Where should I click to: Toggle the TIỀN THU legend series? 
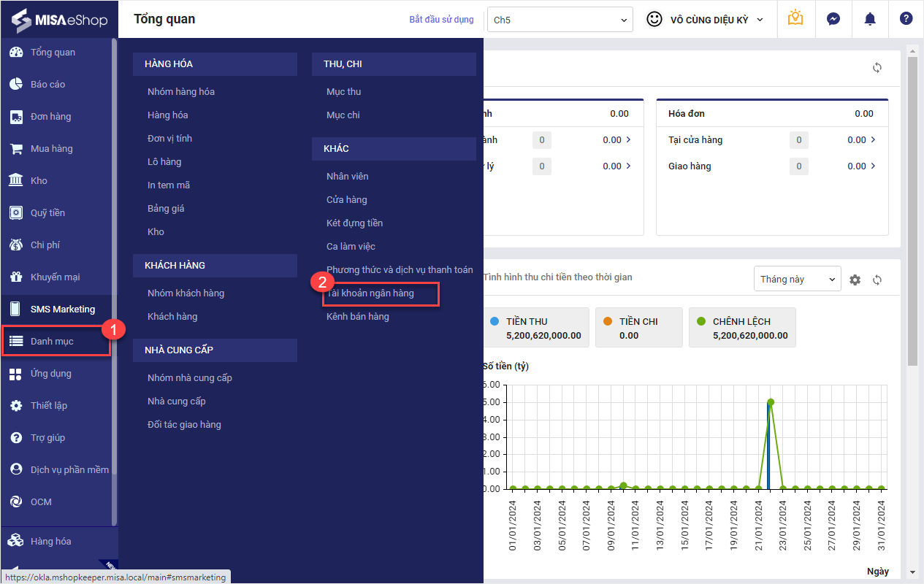[x=536, y=328]
